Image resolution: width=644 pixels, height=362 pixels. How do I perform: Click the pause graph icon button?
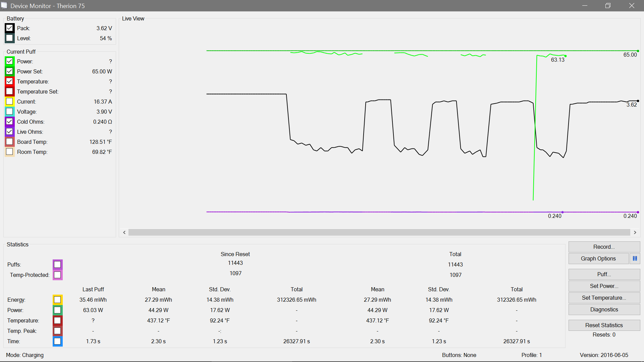[x=635, y=258]
